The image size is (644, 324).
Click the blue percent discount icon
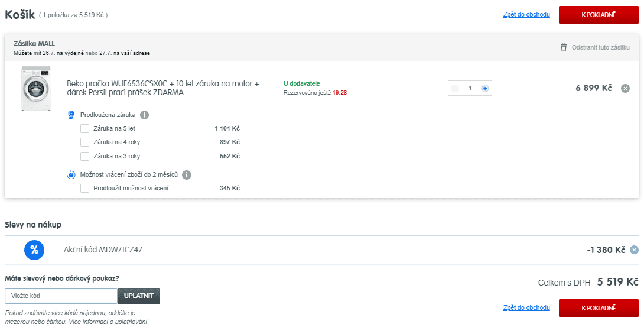(x=34, y=250)
